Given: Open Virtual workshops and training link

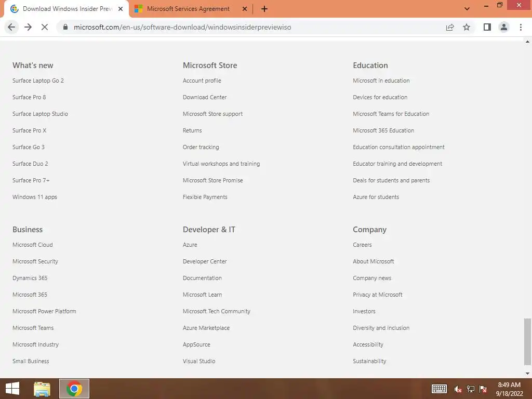Looking at the screenshot, I should pos(221,164).
